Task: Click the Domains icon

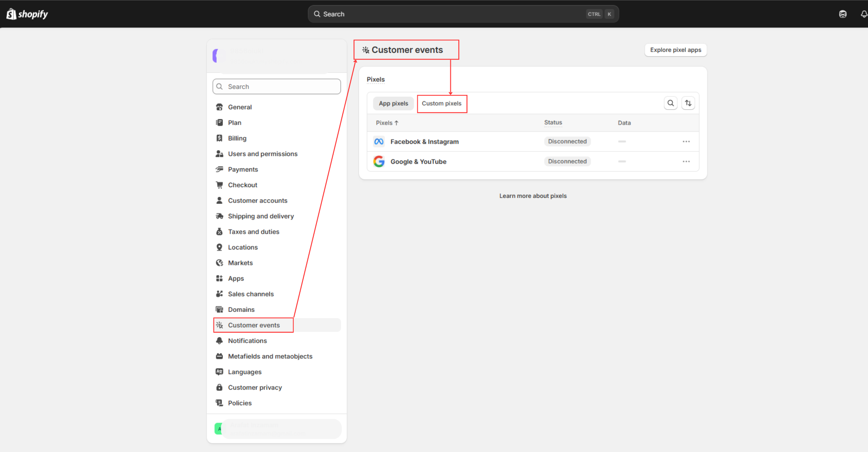Action: [x=219, y=310]
